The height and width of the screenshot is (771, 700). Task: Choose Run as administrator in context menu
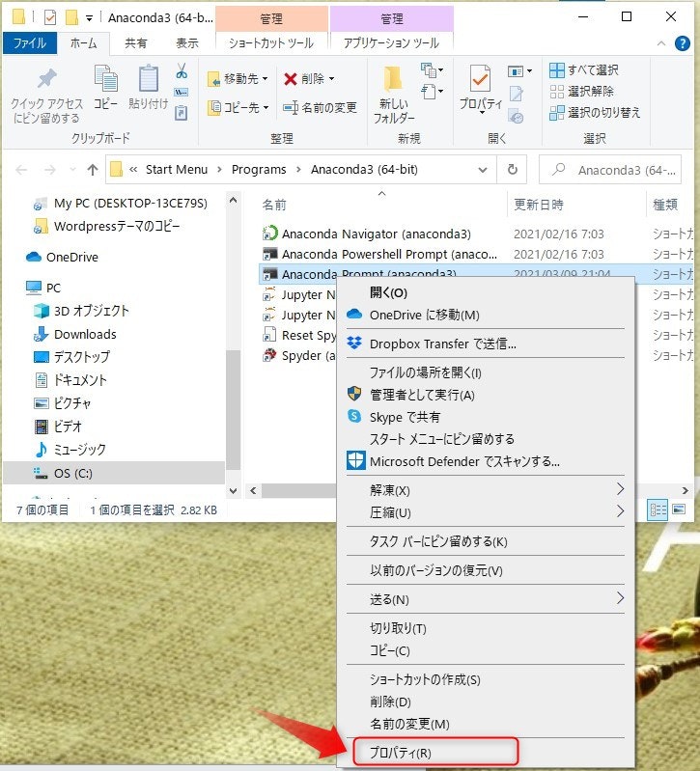tap(485, 395)
